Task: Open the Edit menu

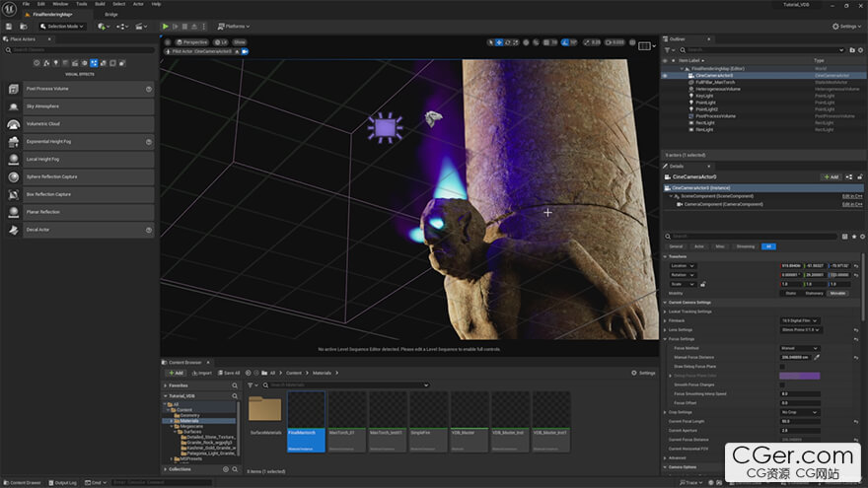Action: click(41, 4)
